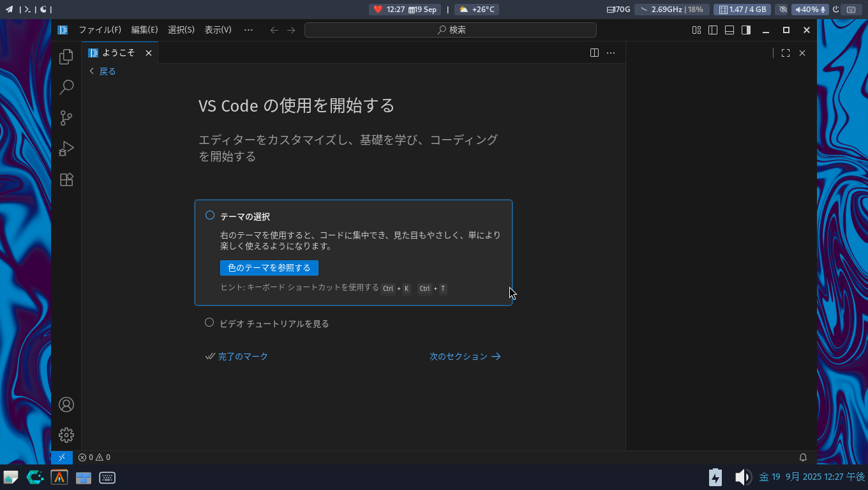868x490 pixels.
Task: Click the crossed-out eye icon in the top bar
Action: click(x=783, y=10)
